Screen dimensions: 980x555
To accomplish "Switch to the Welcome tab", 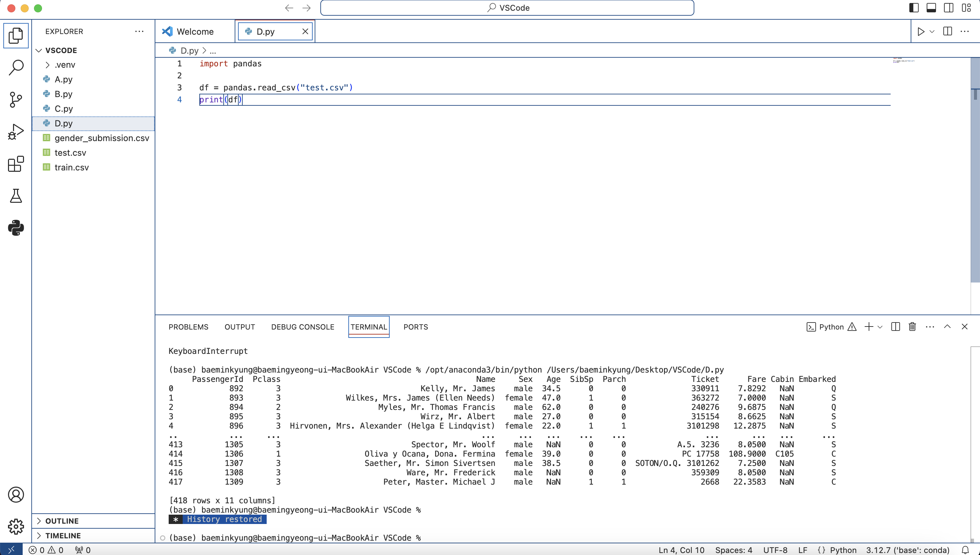I will click(x=195, y=31).
